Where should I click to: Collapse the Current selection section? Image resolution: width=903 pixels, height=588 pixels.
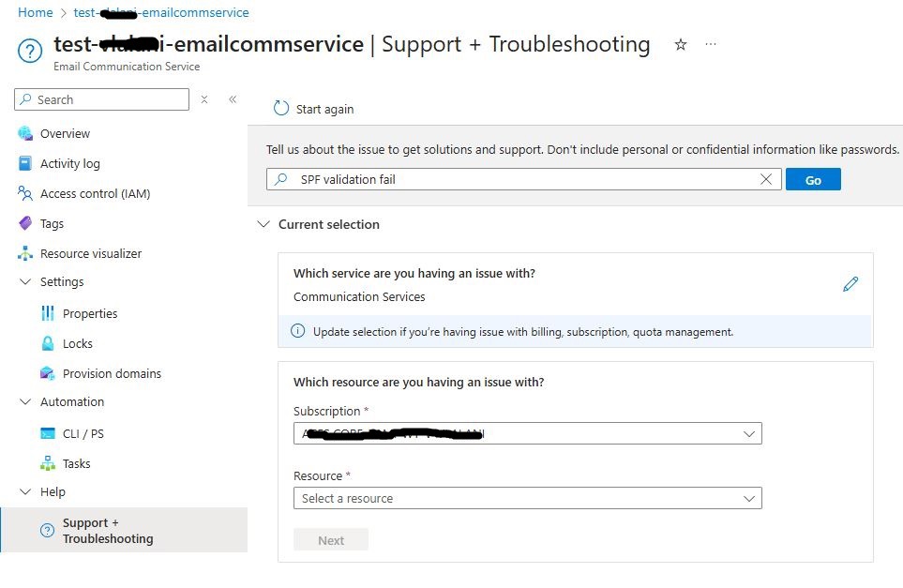(263, 224)
